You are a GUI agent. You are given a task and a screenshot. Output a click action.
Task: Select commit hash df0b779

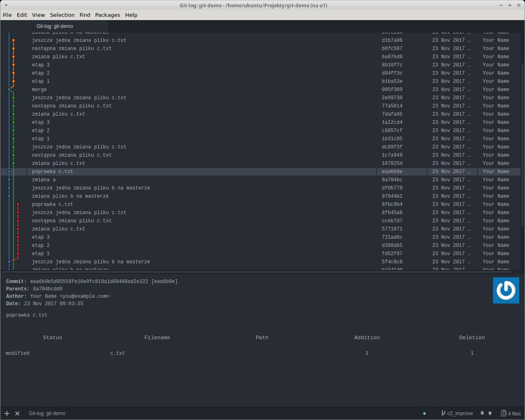coord(392,188)
